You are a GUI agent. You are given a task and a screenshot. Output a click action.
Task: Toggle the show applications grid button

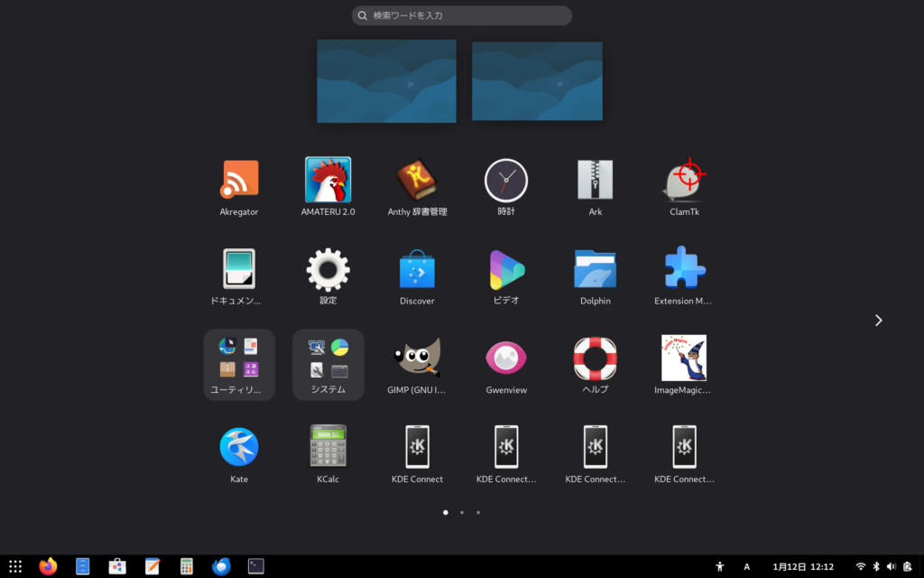tap(15, 566)
